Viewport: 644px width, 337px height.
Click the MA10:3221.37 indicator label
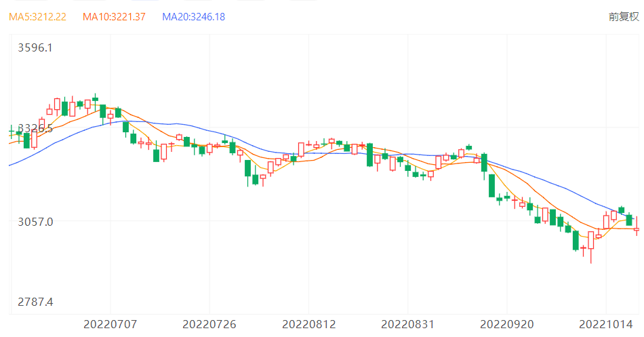(x=114, y=17)
